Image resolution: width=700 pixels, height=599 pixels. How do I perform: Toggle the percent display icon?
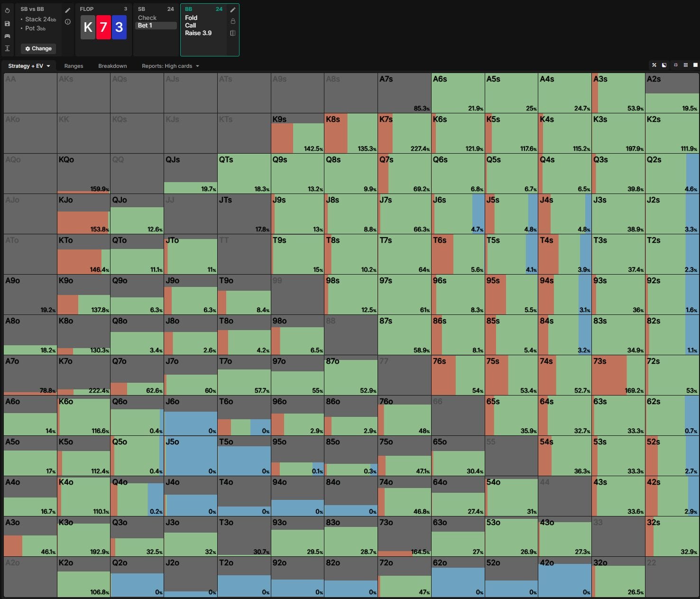[x=654, y=65]
